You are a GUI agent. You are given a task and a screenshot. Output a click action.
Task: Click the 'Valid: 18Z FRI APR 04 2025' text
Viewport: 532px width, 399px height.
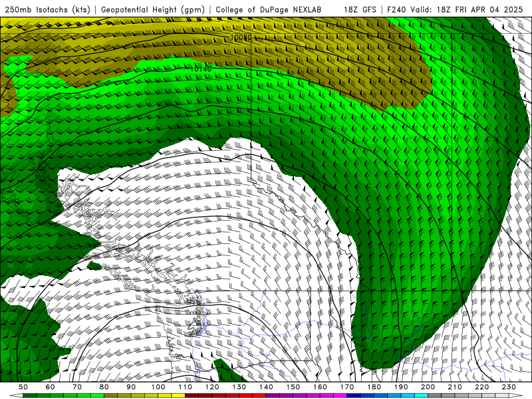(x=467, y=9)
